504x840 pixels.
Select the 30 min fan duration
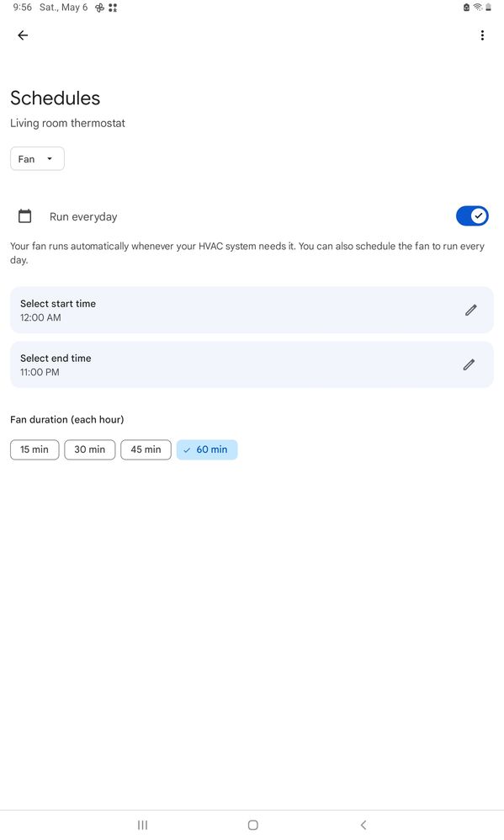pos(89,449)
